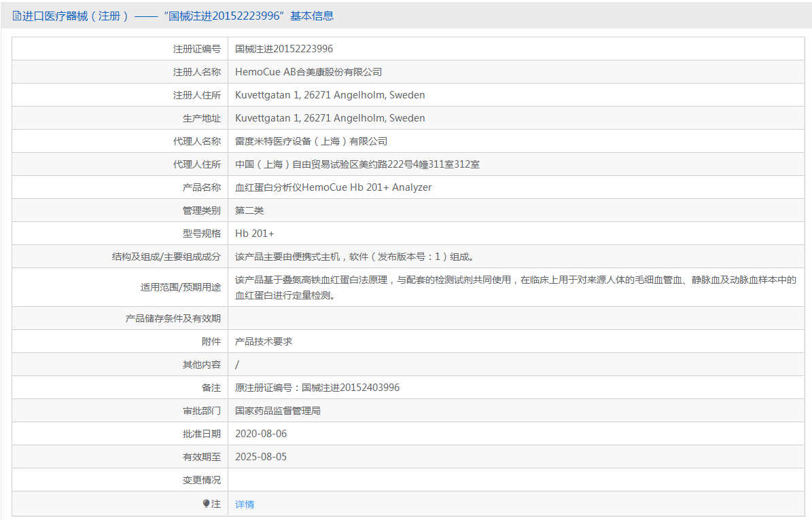Viewport: 812px width, 520px height.
Task: Click 产品技术要求 in the 附件 row
Action: pos(264,341)
